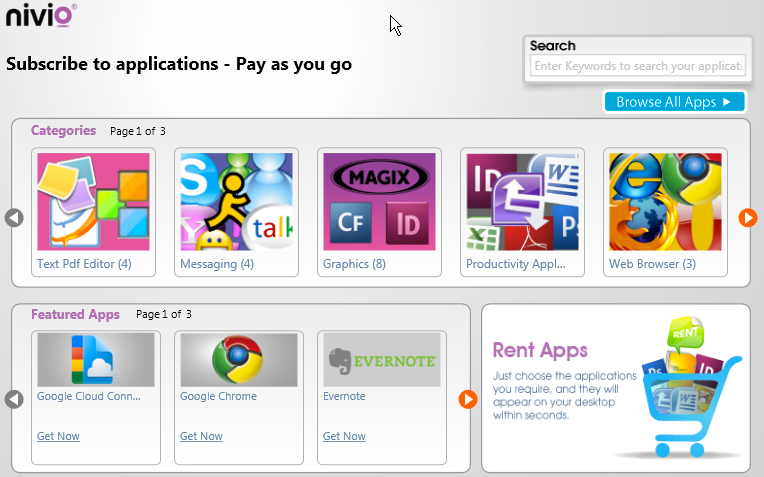Select the Google Cloud Connect icon
This screenshot has height=477, width=764.
point(96,360)
